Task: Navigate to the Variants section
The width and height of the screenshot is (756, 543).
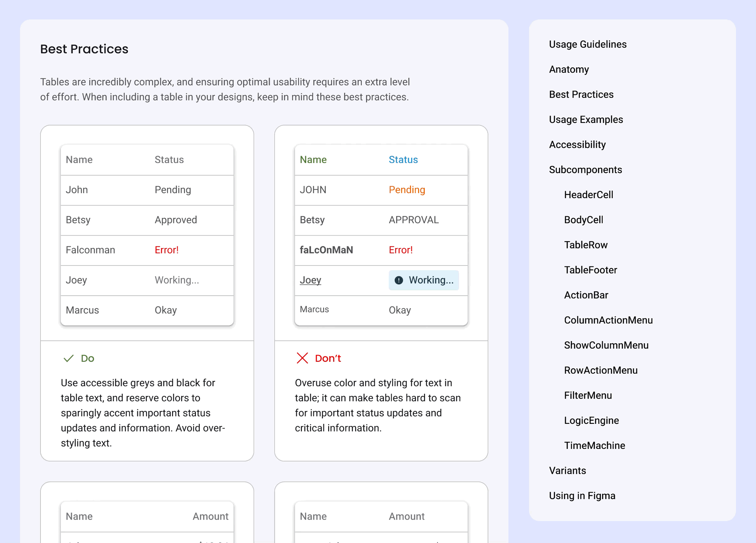Action: pos(567,470)
